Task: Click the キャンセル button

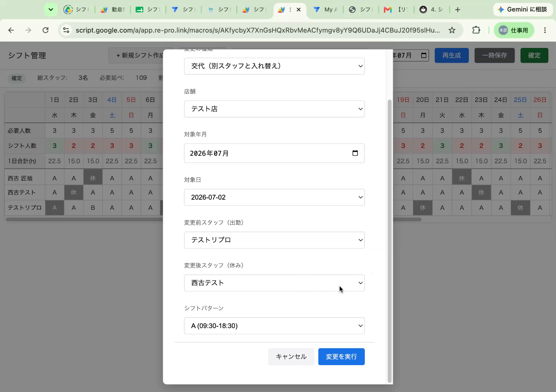Action: pyautogui.click(x=291, y=357)
